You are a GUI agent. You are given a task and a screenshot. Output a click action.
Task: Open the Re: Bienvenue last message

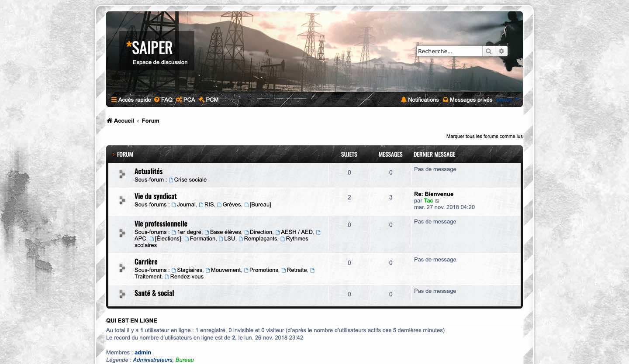[x=433, y=194]
